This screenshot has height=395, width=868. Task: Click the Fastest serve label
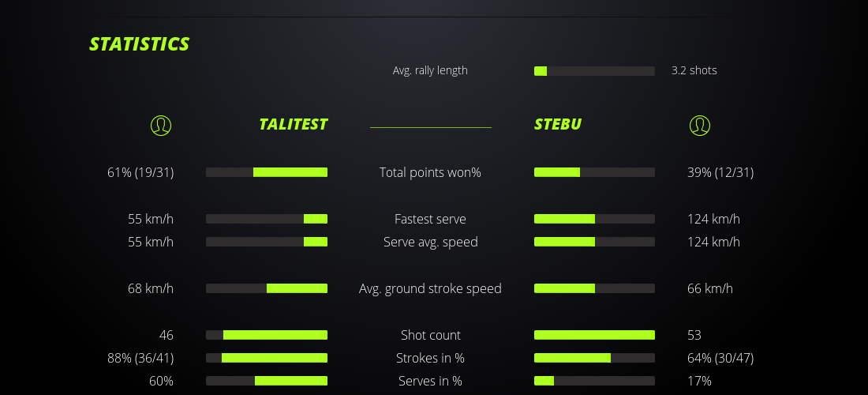[x=430, y=219]
